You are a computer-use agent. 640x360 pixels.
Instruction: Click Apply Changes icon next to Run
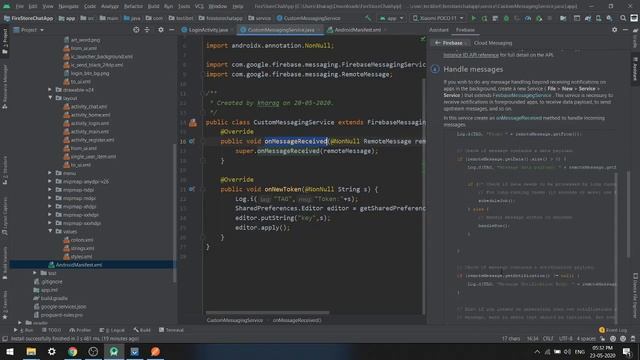[x=484, y=18]
